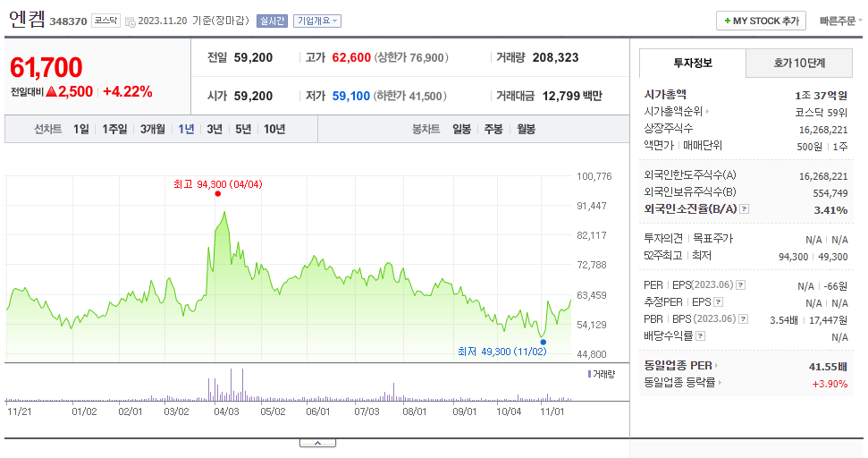
Task: Click the blue 최저 49,300 marker dot
Action: [543, 343]
